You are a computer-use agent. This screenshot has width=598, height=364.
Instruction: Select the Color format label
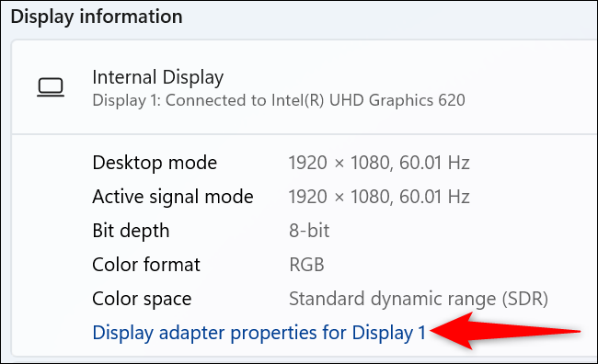click(146, 265)
